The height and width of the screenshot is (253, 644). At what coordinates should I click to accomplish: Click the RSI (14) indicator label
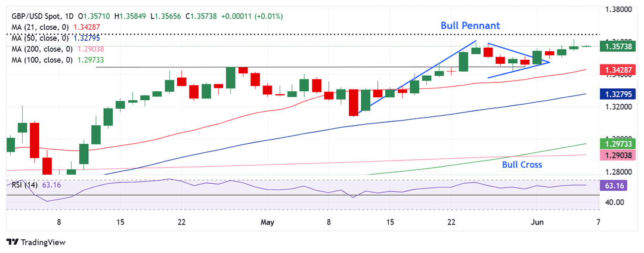click(x=23, y=185)
